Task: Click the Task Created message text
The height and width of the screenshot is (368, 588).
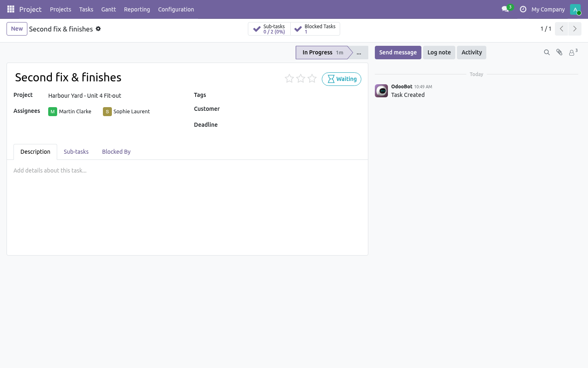Action: click(x=408, y=95)
